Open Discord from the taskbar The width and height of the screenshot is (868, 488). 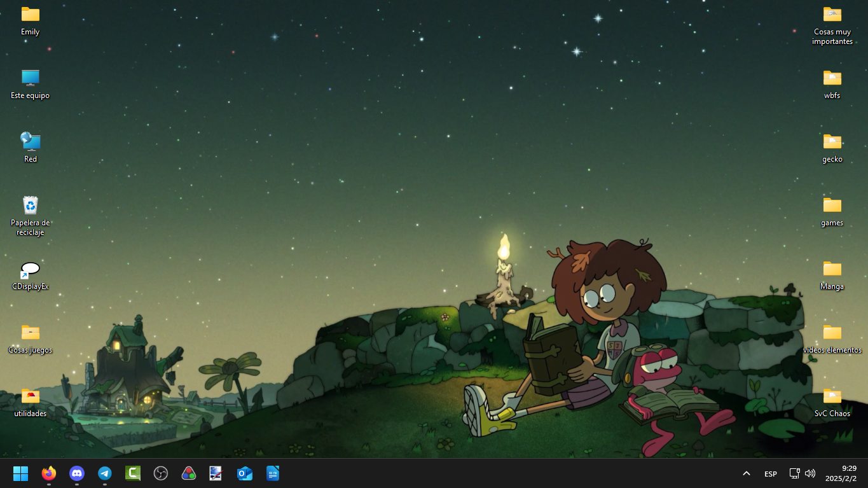point(77,473)
